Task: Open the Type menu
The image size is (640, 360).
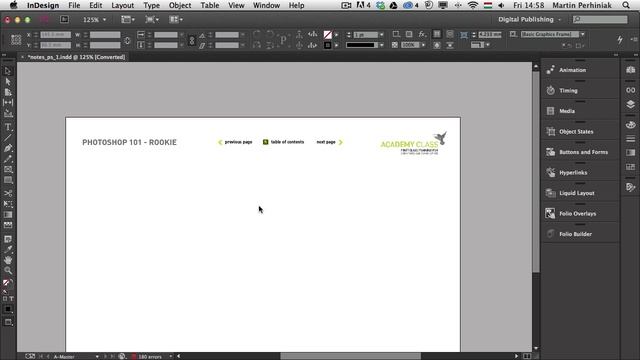Action: 151,5
